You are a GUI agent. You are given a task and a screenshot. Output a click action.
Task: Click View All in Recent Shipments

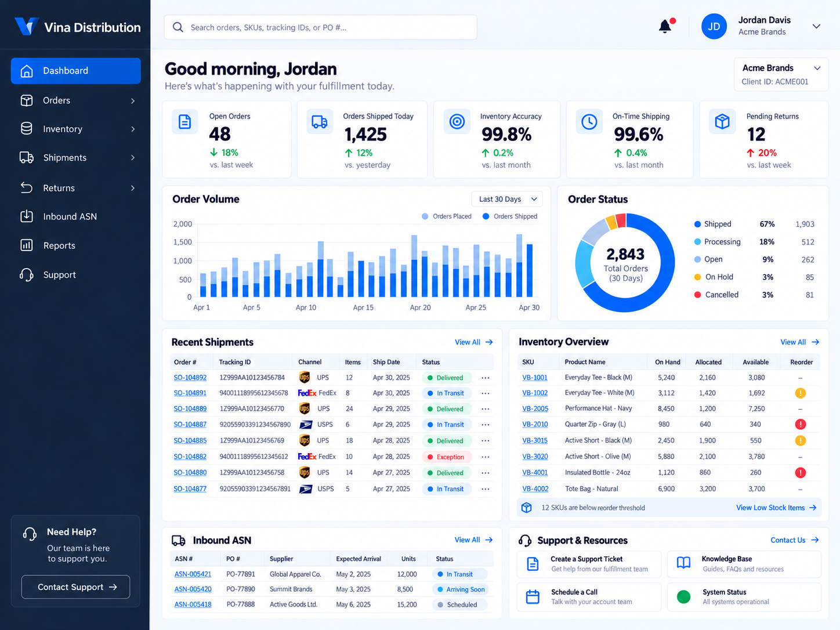click(x=473, y=342)
